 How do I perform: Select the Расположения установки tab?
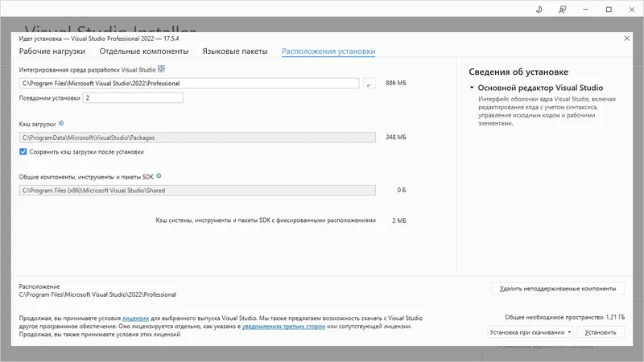tap(328, 51)
